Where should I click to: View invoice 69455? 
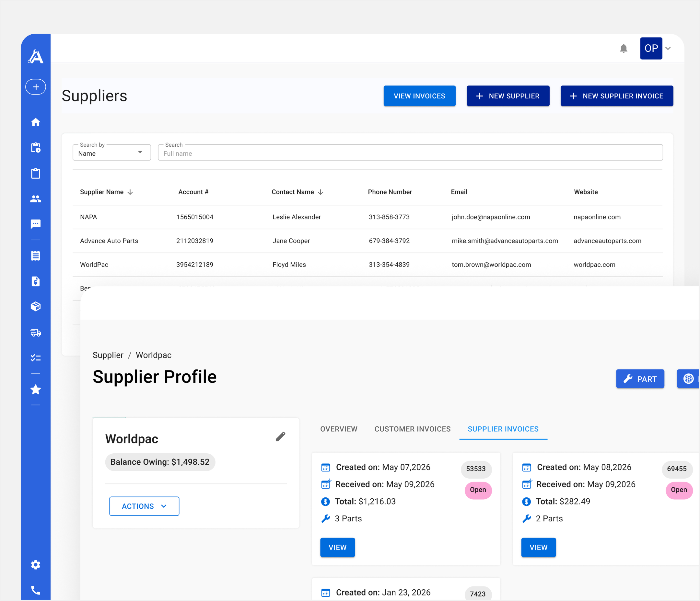coord(539,547)
